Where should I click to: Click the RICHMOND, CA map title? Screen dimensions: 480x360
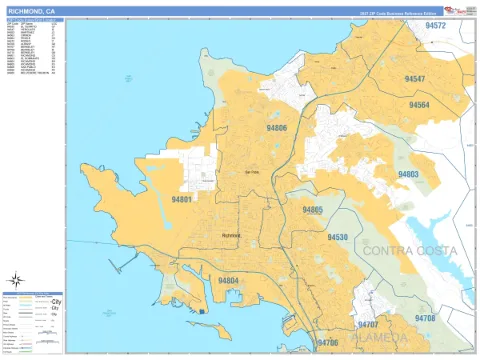click(x=32, y=12)
